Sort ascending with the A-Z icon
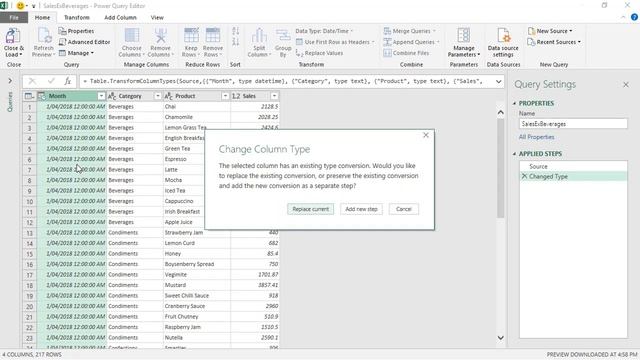Viewport: 640px width, 360px height. click(236, 31)
